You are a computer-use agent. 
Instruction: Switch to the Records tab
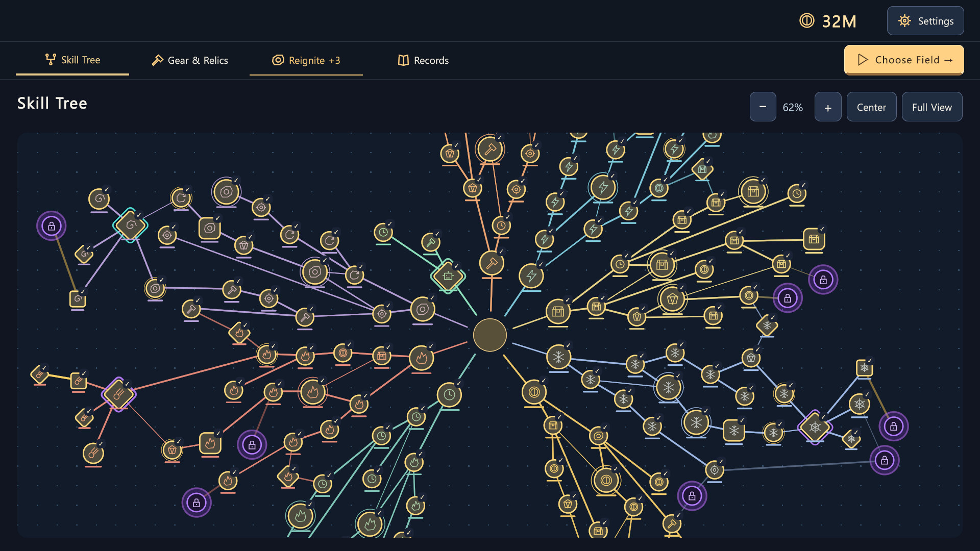click(423, 60)
